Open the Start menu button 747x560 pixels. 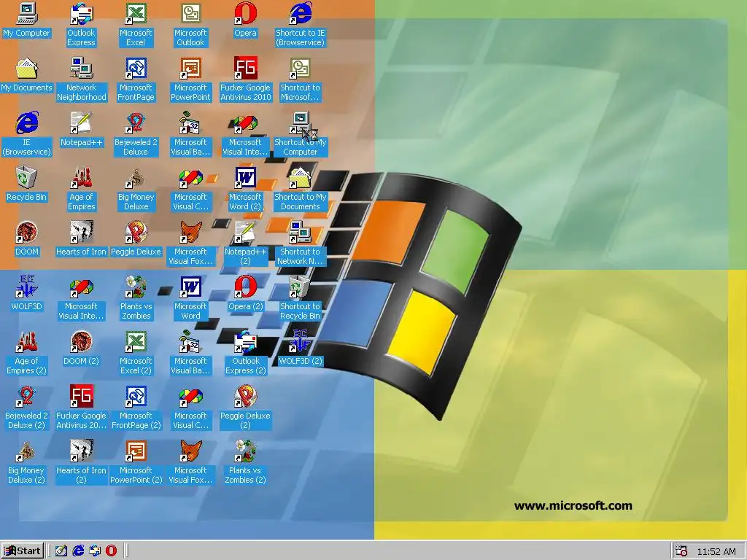point(23,551)
